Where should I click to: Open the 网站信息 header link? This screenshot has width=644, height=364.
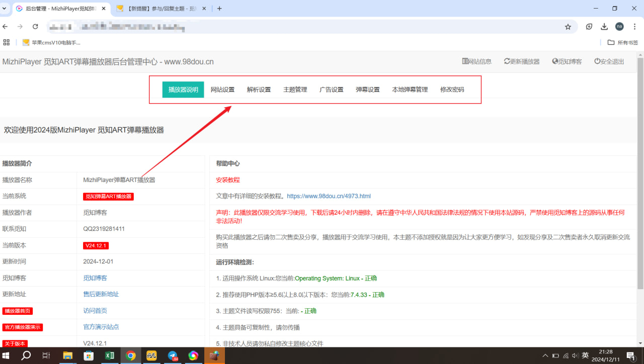[x=477, y=61]
